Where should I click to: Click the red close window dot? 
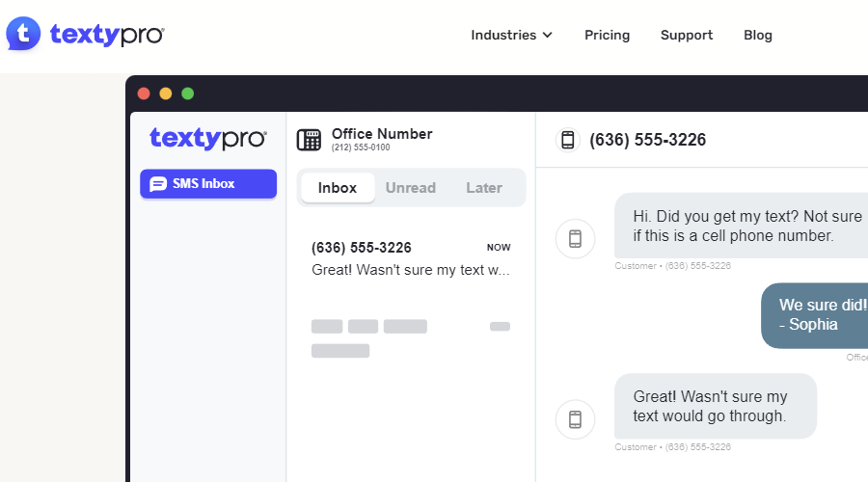144,94
